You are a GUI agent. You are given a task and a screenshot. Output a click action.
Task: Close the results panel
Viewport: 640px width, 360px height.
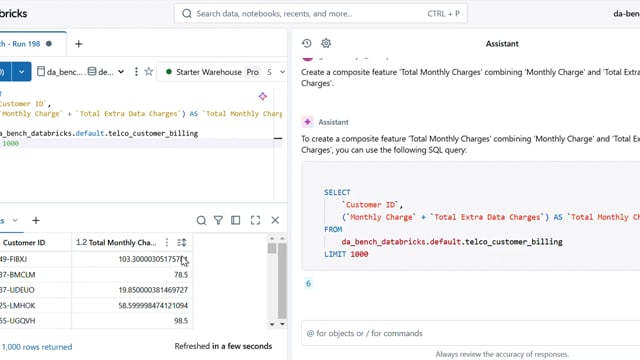[275, 220]
